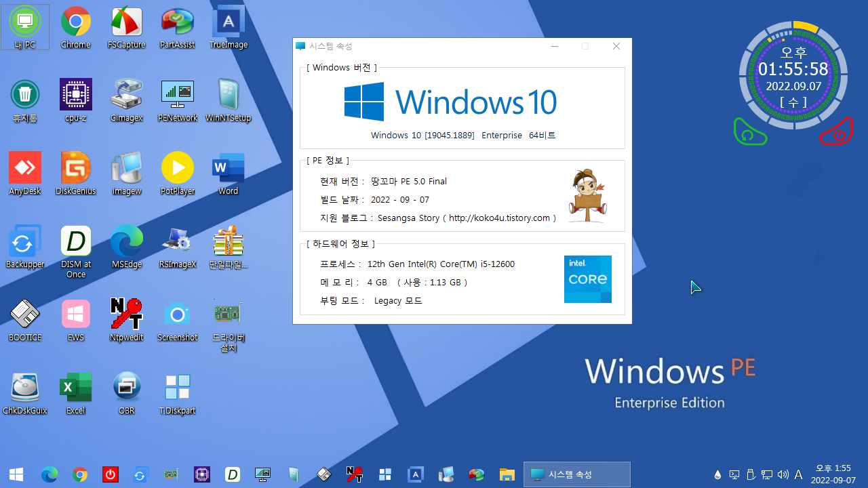Image resolution: width=868 pixels, height=488 pixels.
Task: Open WinNTSetup desktop shortcut
Action: [x=229, y=101]
